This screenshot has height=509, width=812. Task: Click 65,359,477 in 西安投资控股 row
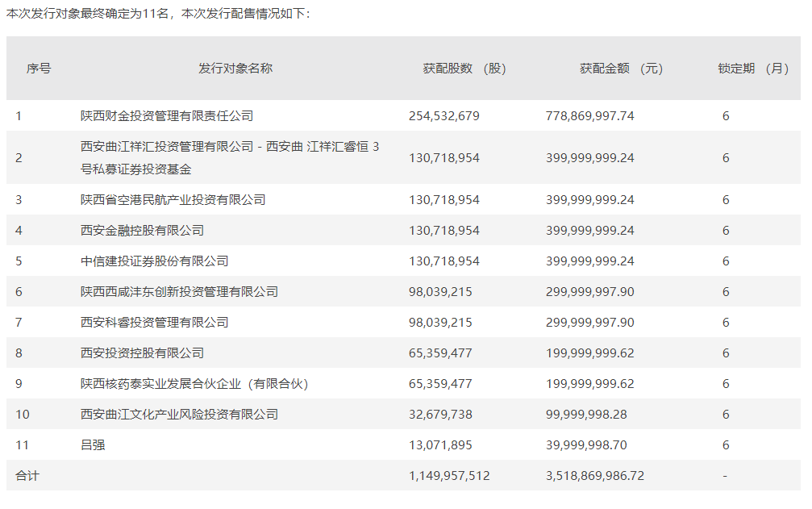coord(441,353)
